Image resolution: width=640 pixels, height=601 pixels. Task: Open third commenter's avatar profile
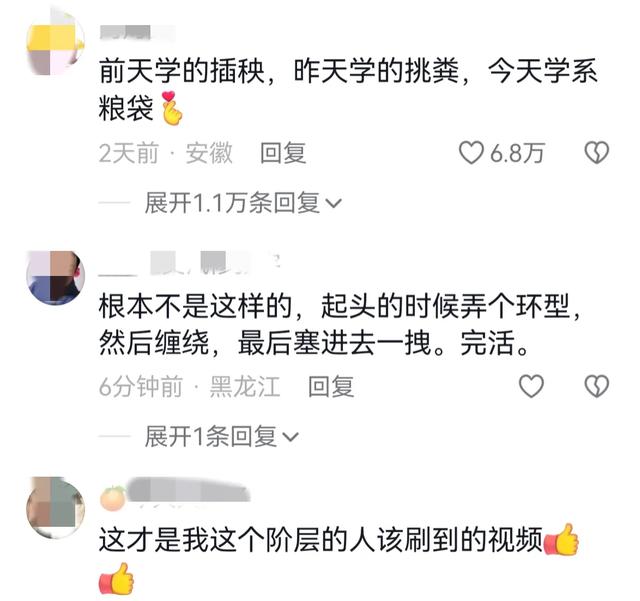tap(56, 508)
